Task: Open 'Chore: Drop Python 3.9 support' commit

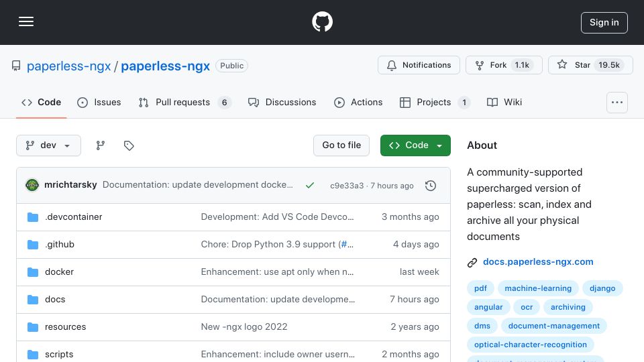Action: pyautogui.click(x=268, y=244)
